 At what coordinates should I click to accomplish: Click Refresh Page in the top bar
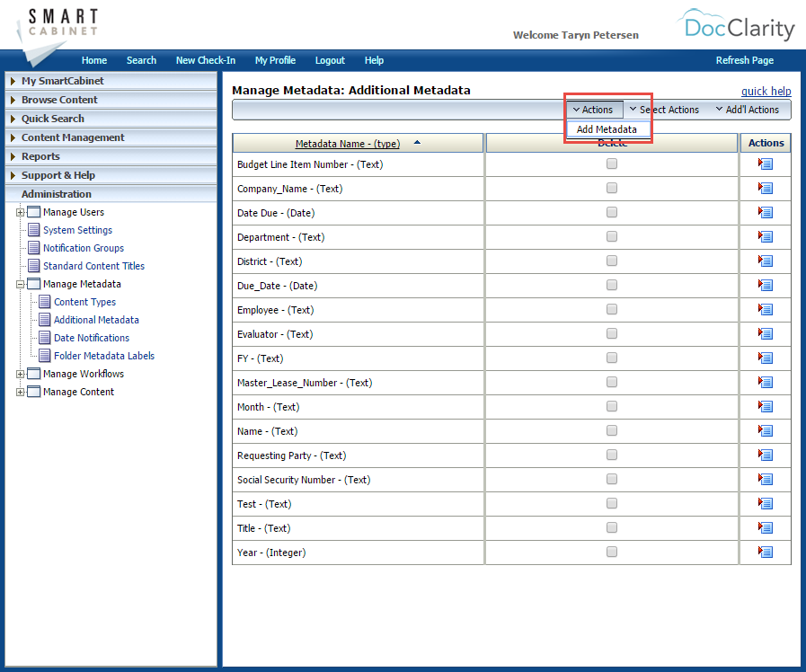pyautogui.click(x=744, y=60)
